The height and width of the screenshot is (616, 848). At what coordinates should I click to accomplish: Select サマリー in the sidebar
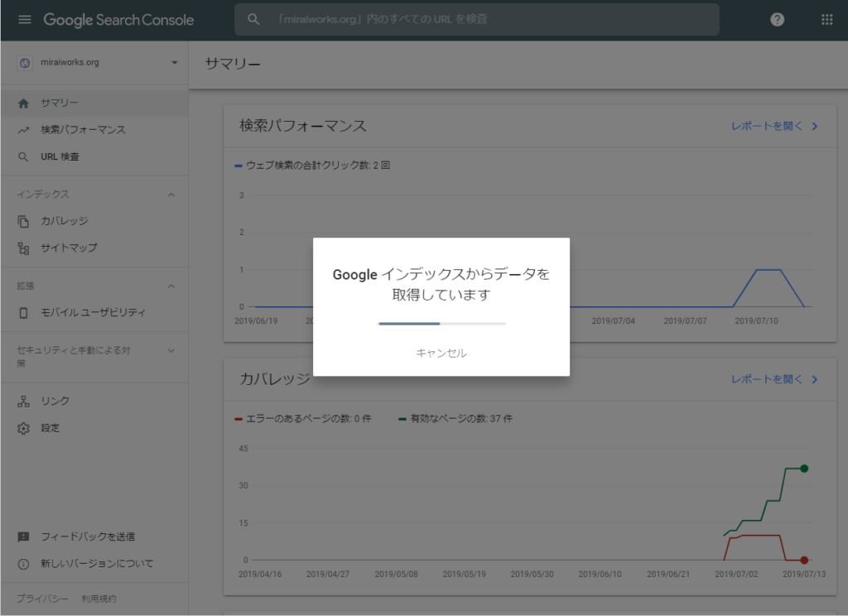(x=94, y=103)
